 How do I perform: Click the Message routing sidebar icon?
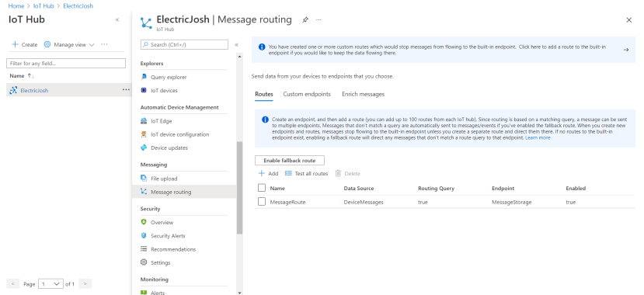click(x=144, y=192)
